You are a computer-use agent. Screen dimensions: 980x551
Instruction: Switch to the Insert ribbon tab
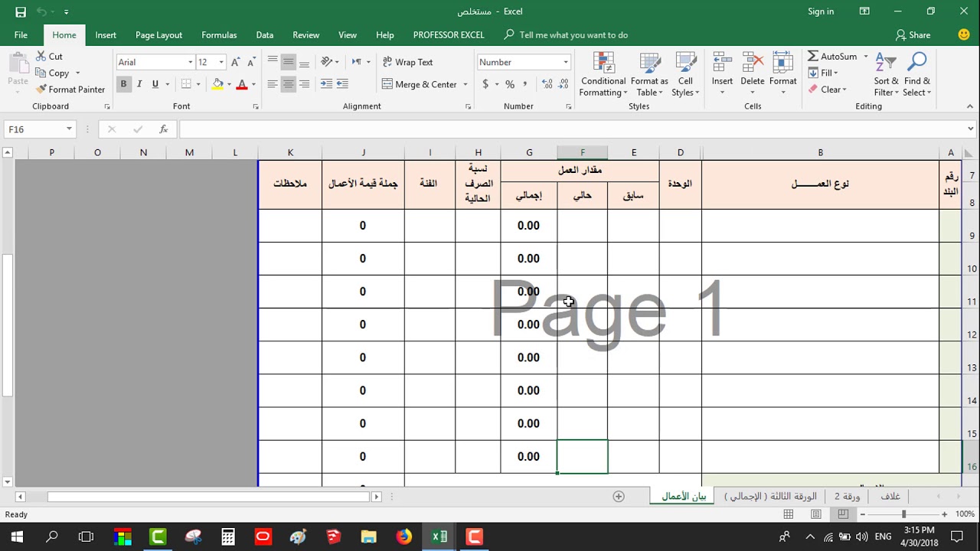[106, 35]
